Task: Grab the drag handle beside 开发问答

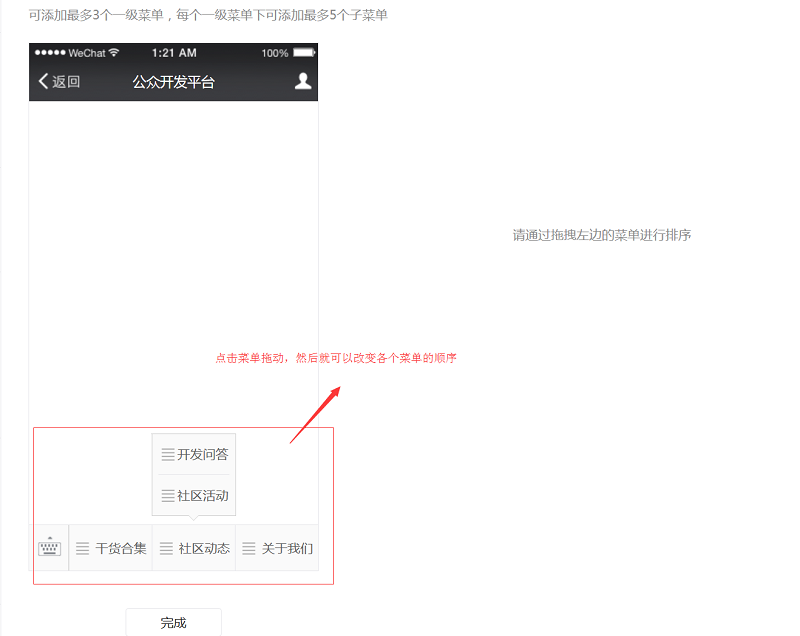Action: [x=168, y=454]
